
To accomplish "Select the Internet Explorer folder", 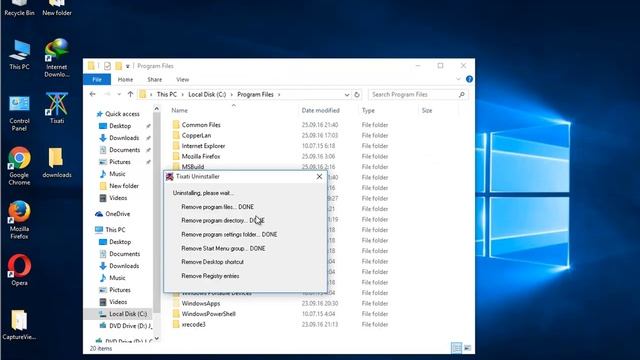I will tap(203, 146).
